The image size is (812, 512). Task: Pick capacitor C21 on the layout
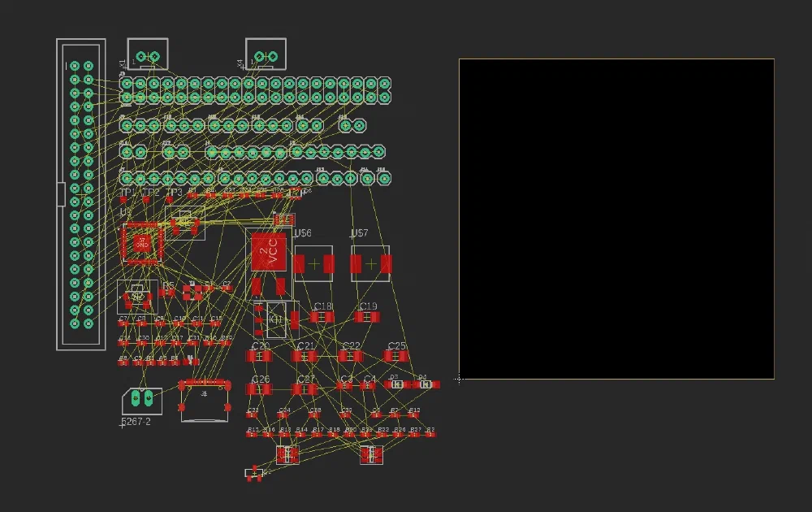click(x=304, y=357)
